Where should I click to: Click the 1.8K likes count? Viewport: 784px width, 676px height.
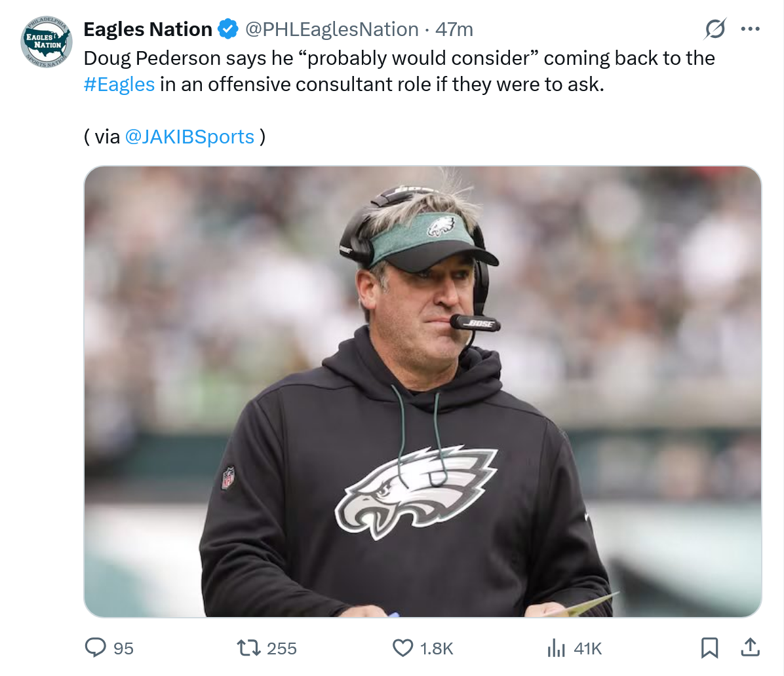click(x=437, y=648)
